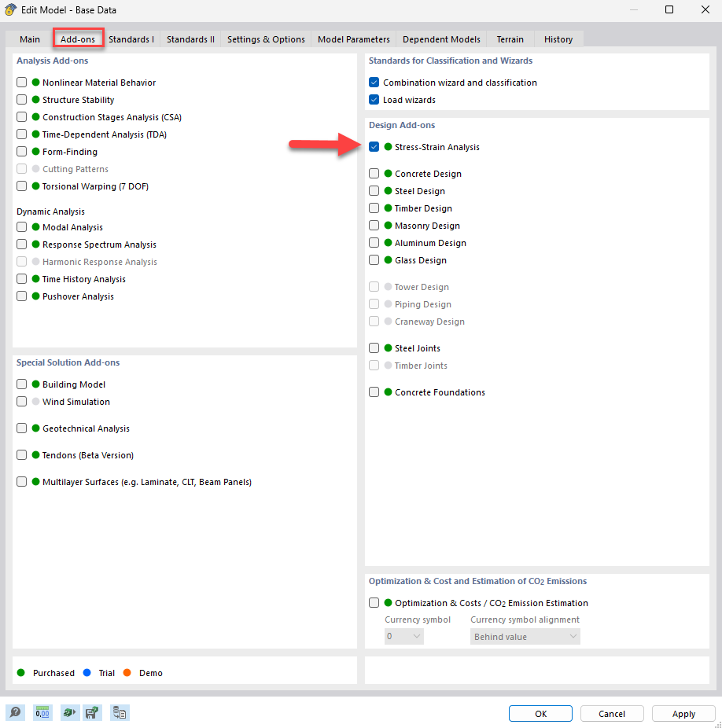Enable the Masonry Design add-on
Image resolution: width=722 pixels, height=728 pixels.
(374, 225)
